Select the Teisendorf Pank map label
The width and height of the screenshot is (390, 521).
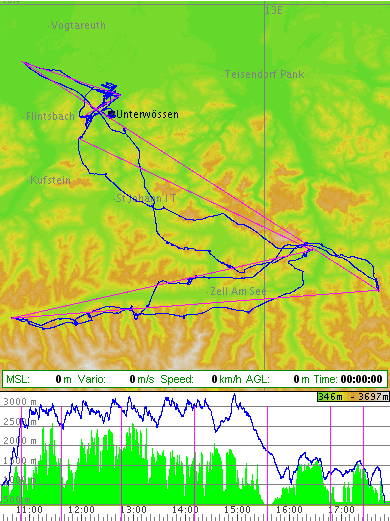tap(264, 74)
